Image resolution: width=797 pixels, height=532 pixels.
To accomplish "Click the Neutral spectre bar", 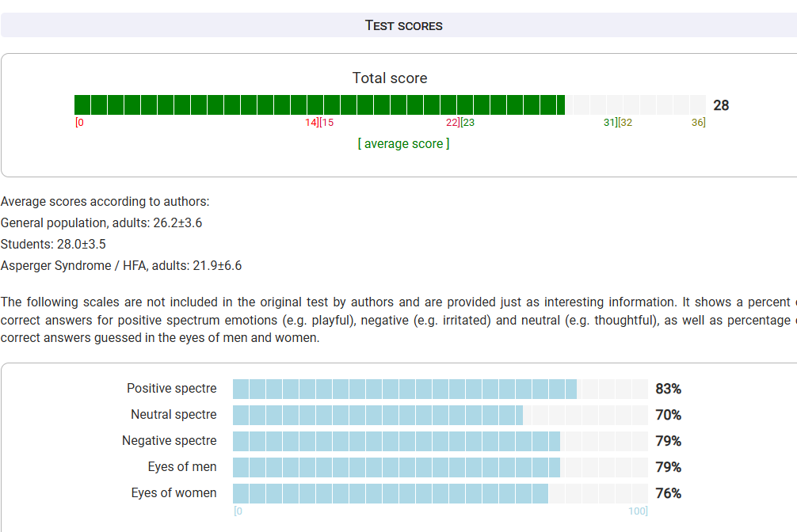I will point(377,415).
